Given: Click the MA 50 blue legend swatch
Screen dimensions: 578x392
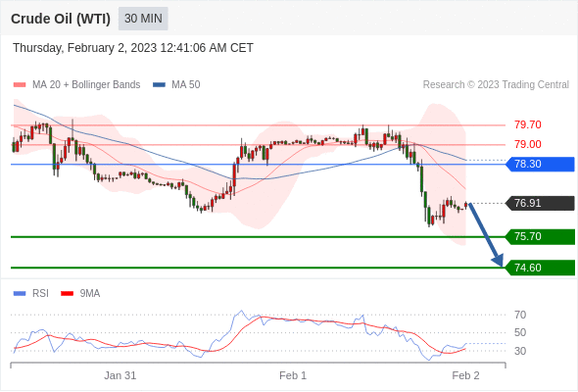Looking at the screenshot, I should (x=159, y=85).
